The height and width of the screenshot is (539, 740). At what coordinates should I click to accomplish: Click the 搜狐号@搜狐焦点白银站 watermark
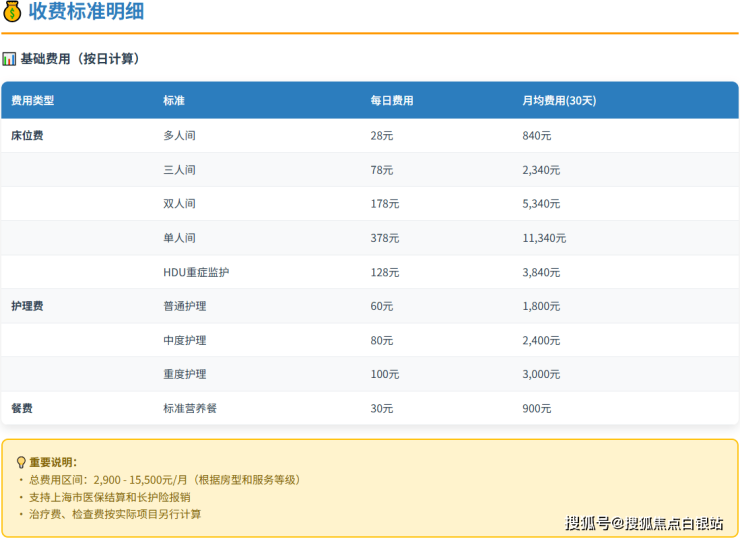pos(644,522)
